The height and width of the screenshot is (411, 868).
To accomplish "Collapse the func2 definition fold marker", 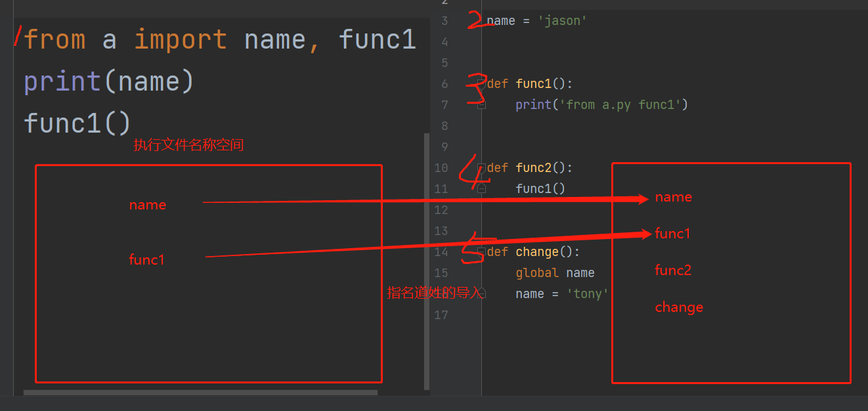I will (x=481, y=167).
